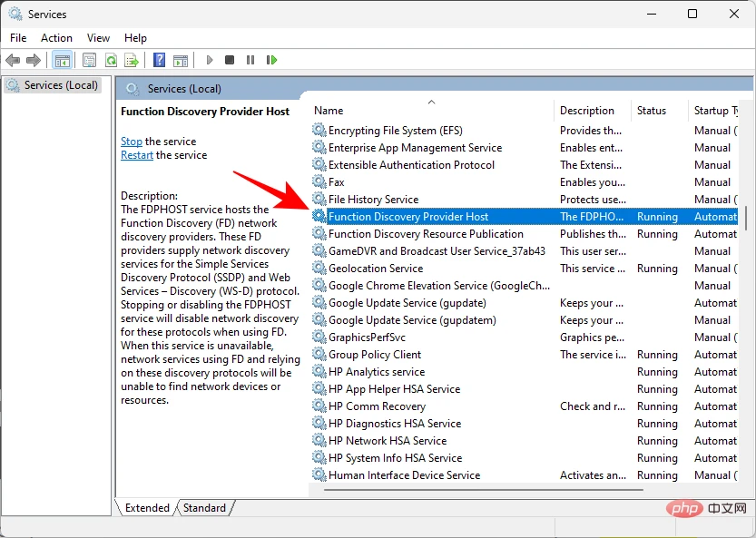Image resolution: width=756 pixels, height=538 pixels.
Task: Select Google Chrome Elevation Service row
Action: pos(524,286)
